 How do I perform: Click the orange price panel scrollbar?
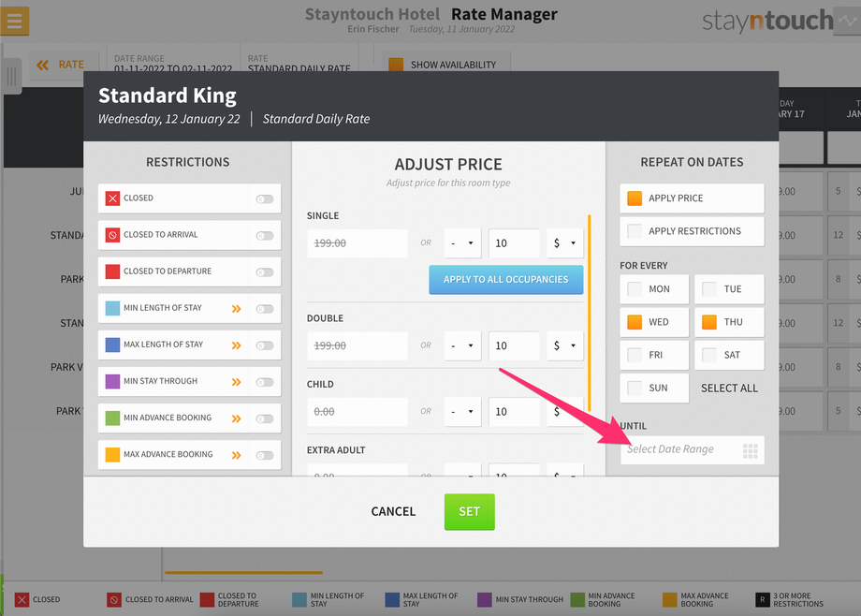coord(590,313)
